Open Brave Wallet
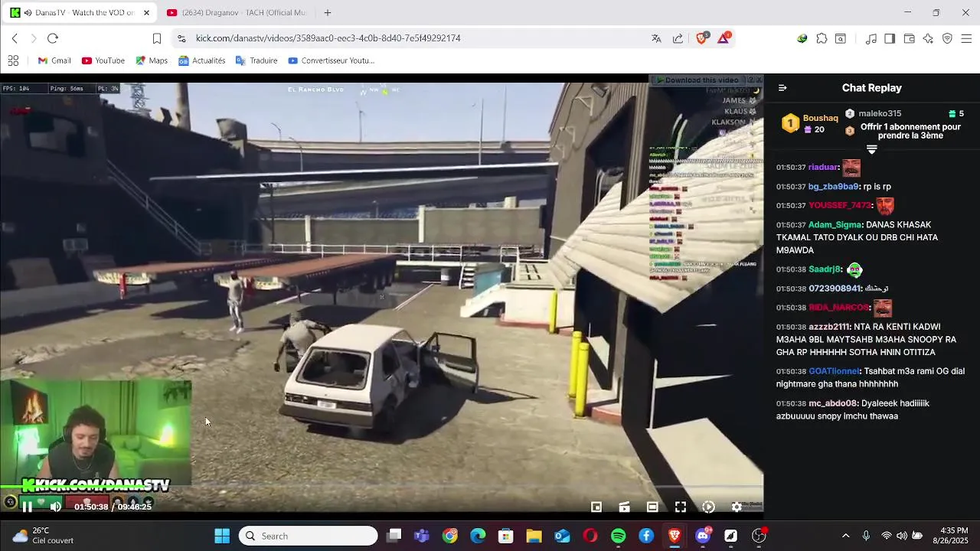The image size is (980, 551). [909, 38]
